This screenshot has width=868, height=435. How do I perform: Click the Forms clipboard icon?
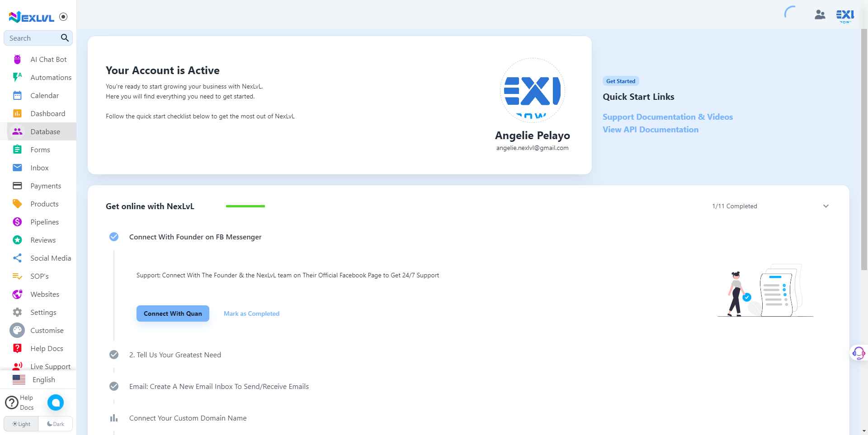(x=17, y=150)
